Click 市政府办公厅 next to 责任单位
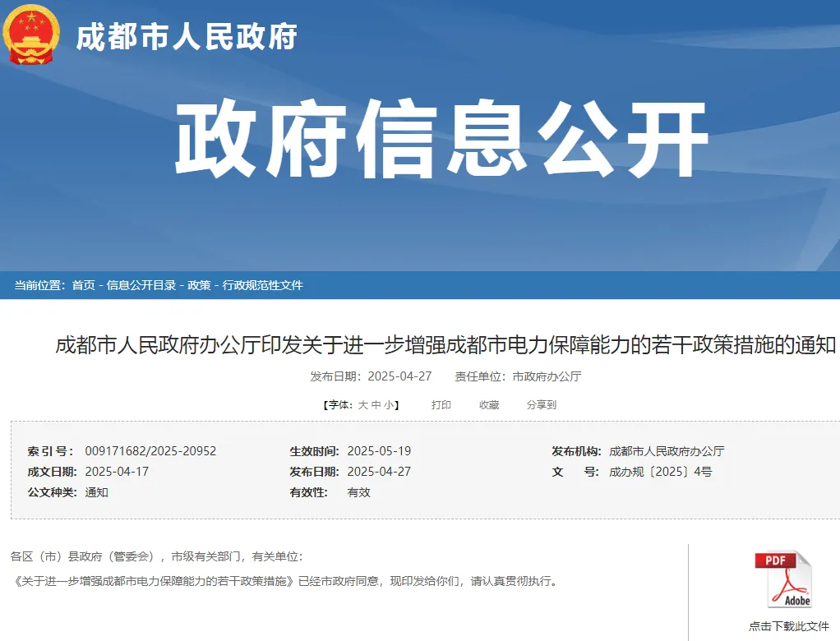Screen dimensions: 840x641 [x=547, y=376]
